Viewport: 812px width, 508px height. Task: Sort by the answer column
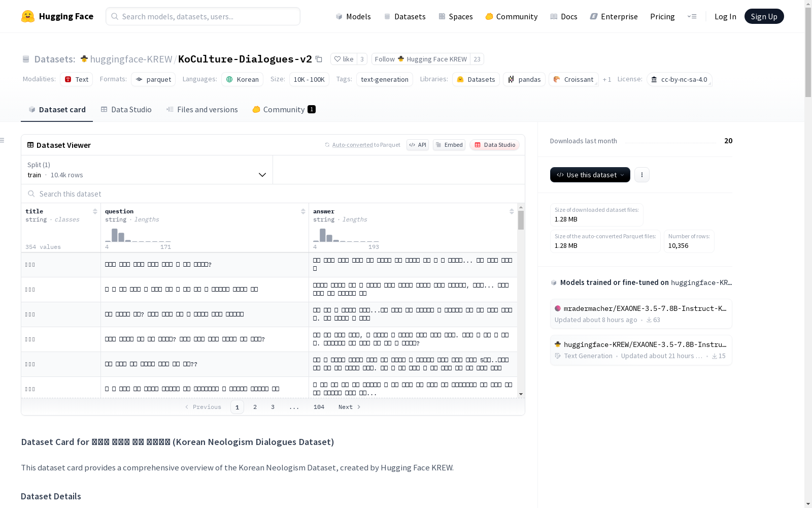(512, 211)
